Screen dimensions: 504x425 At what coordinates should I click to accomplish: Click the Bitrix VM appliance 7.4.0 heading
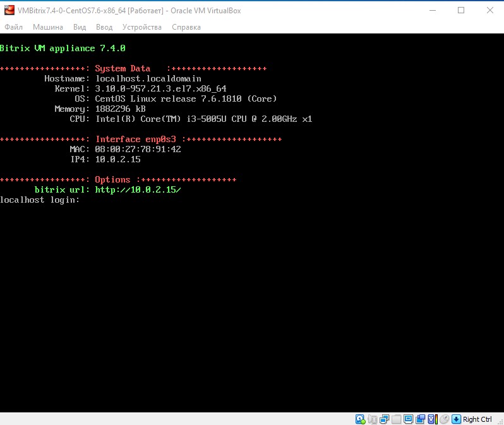[63, 49]
